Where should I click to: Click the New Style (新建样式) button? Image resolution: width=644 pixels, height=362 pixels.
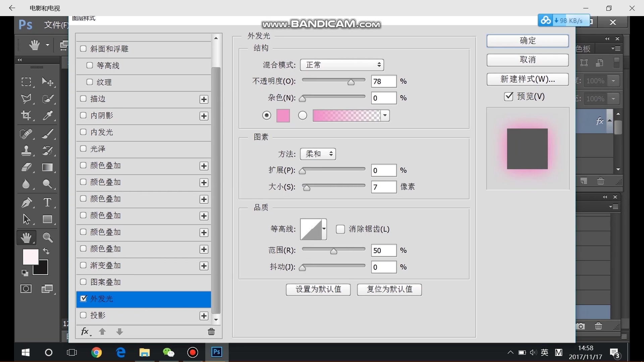coord(528,79)
